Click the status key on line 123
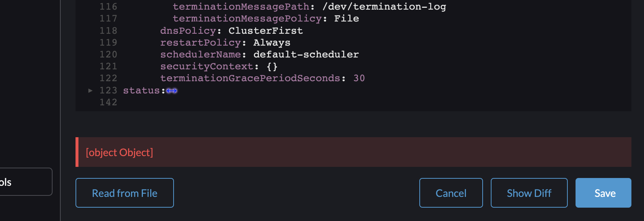 142,90
